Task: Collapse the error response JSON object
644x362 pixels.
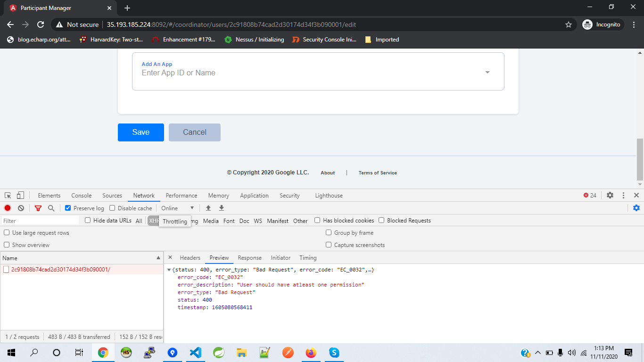Action: coord(169,270)
